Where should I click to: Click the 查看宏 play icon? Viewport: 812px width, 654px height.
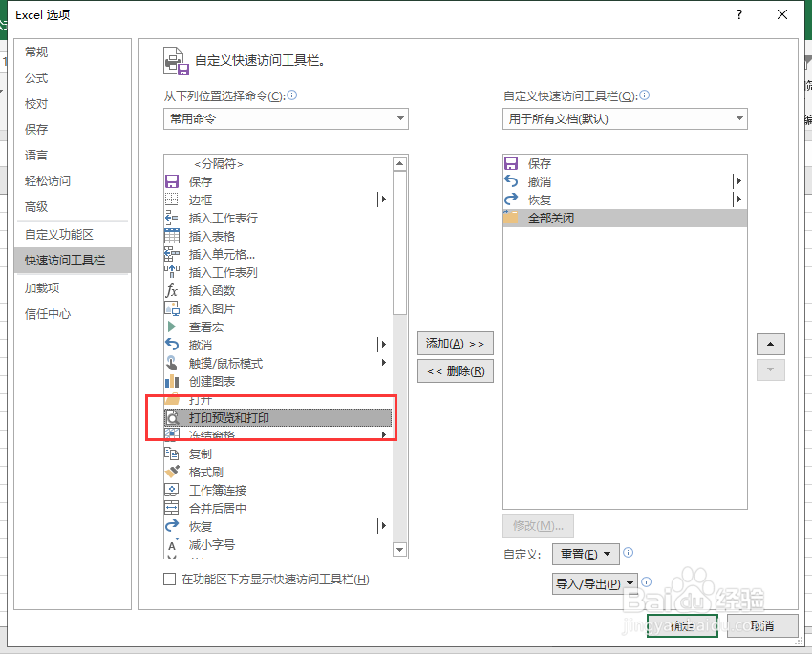tap(171, 327)
